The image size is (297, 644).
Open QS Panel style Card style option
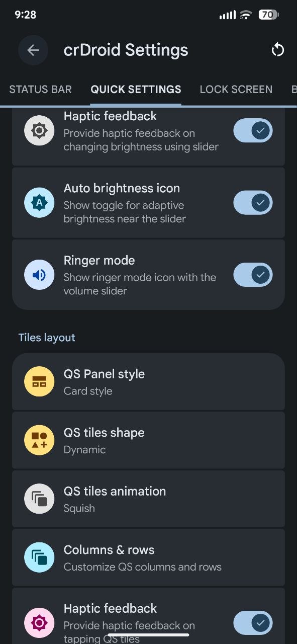148,382
